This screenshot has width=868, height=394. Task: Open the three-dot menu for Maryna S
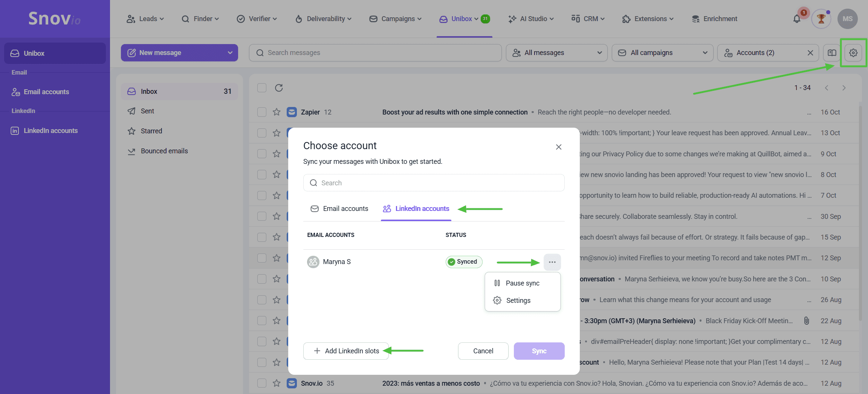coord(552,262)
